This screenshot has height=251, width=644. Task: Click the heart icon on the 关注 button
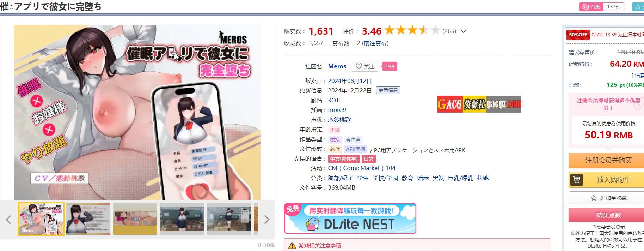coord(359,66)
